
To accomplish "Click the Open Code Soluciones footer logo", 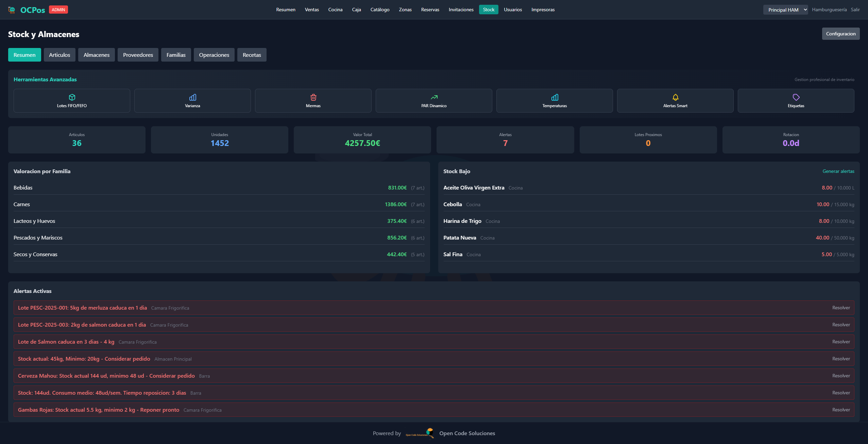I will [x=420, y=433].
